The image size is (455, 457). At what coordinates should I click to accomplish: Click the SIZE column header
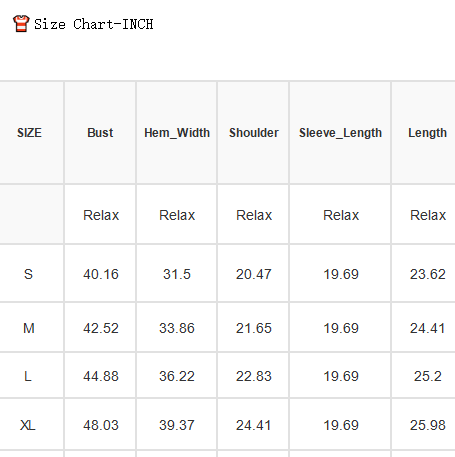point(29,133)
